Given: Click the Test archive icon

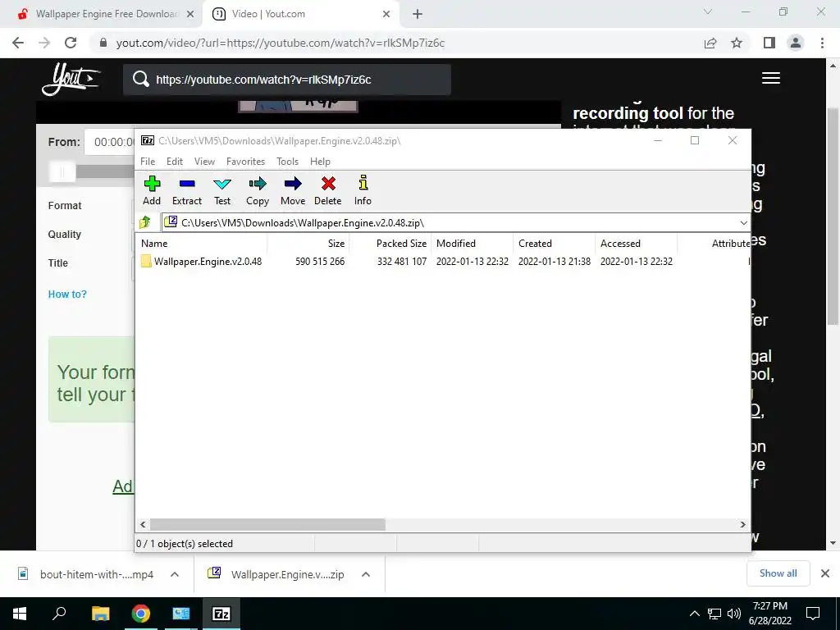Looking at the screenshot, I should click(222, 190).
